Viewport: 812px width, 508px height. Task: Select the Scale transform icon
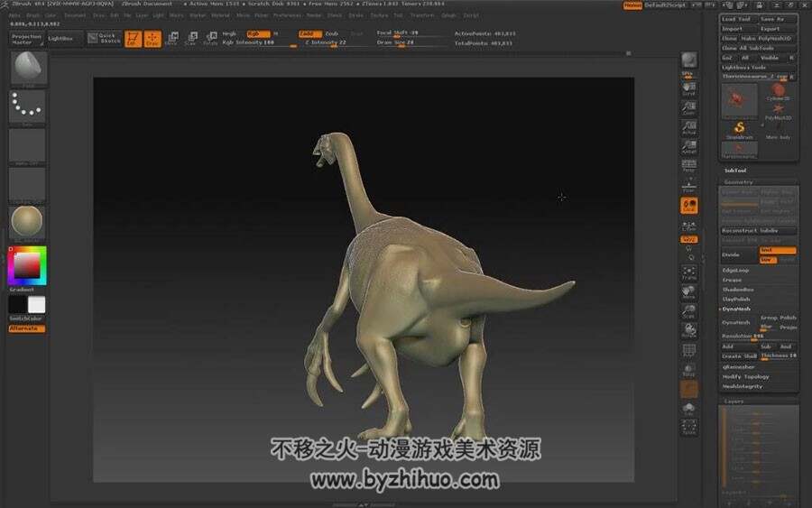[191, 39]
